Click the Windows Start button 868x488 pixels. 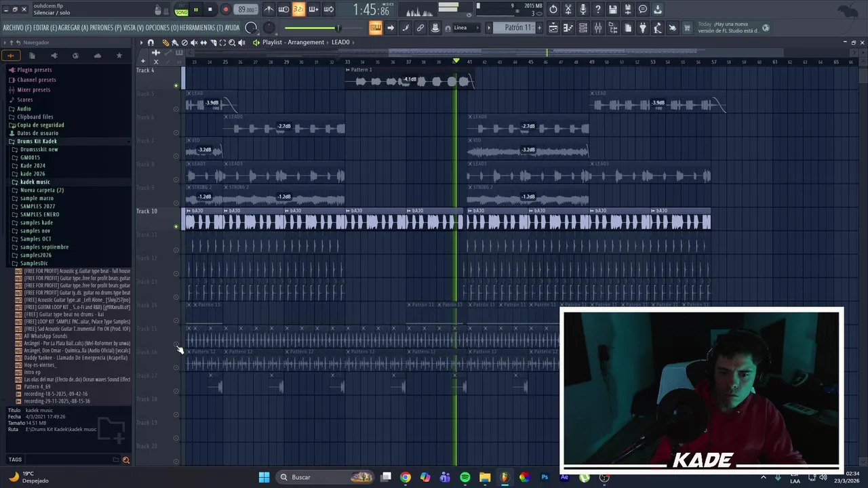coord(264,477)
